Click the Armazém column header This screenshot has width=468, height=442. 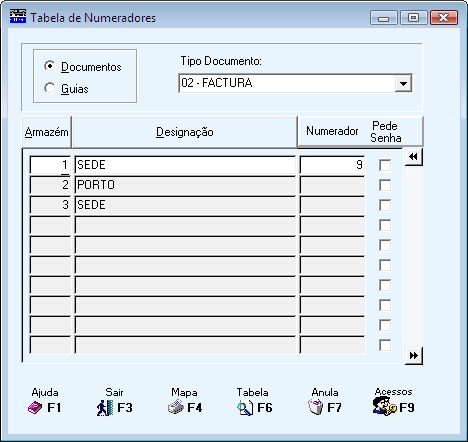click(x=47, y=132)
